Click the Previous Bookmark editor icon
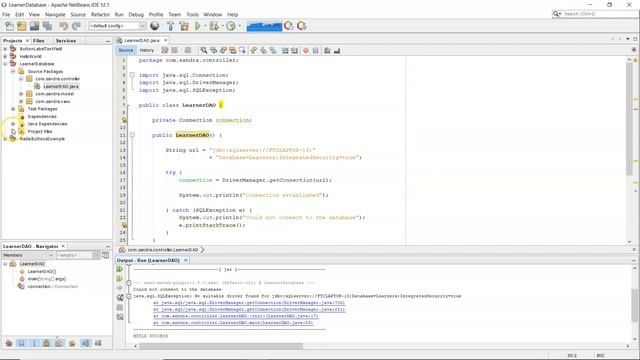640x360 pixels. pos(253,50)
